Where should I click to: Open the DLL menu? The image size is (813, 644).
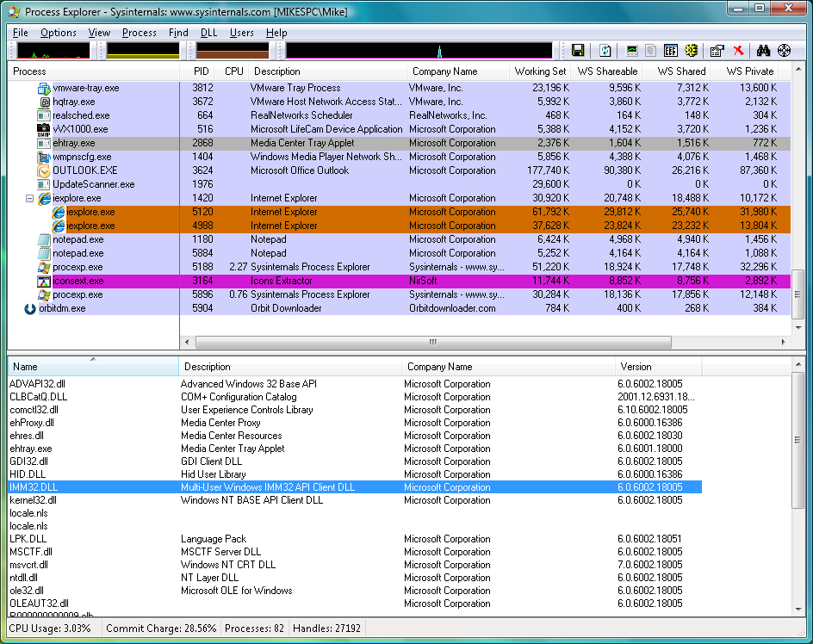[208, 33]
